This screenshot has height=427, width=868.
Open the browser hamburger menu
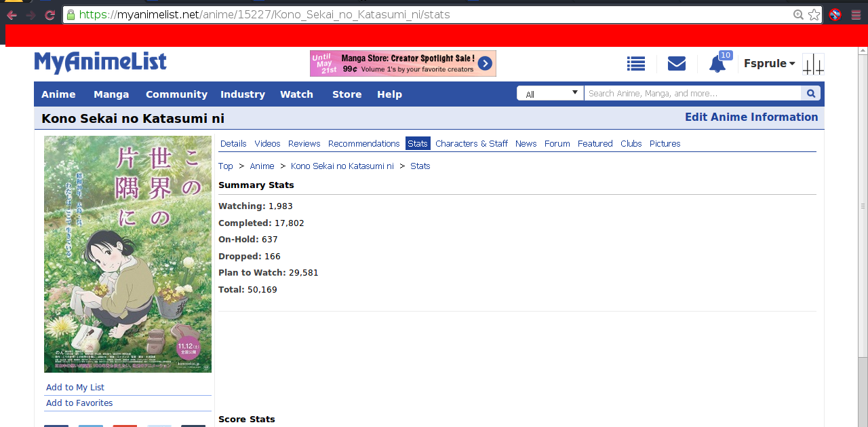point(856,15)
